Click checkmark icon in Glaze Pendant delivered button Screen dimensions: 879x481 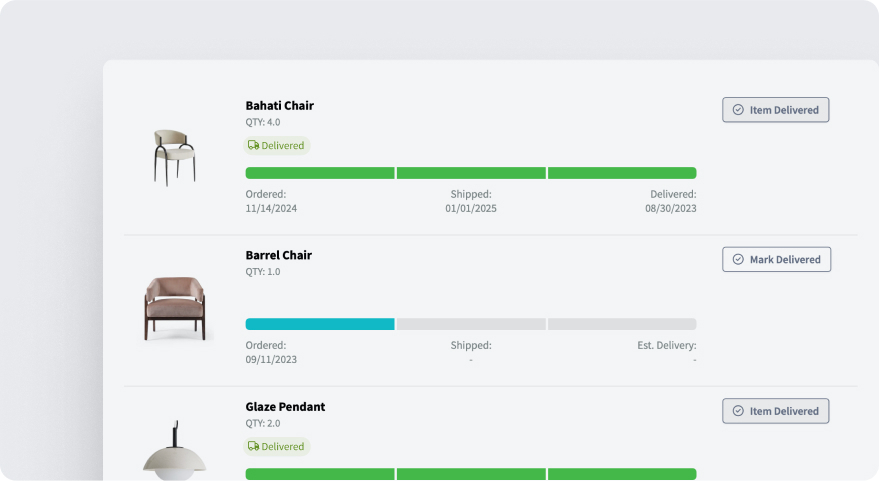point(738,411)
